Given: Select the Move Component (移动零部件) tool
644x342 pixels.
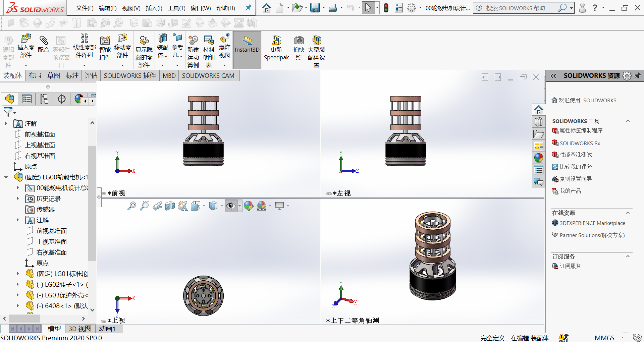Looking at the screenshot, I should coord(122,46).
